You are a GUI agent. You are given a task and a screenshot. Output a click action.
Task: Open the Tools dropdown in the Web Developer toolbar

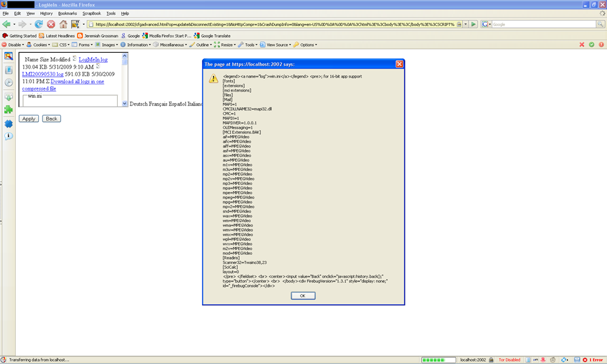tap(248, 45)
